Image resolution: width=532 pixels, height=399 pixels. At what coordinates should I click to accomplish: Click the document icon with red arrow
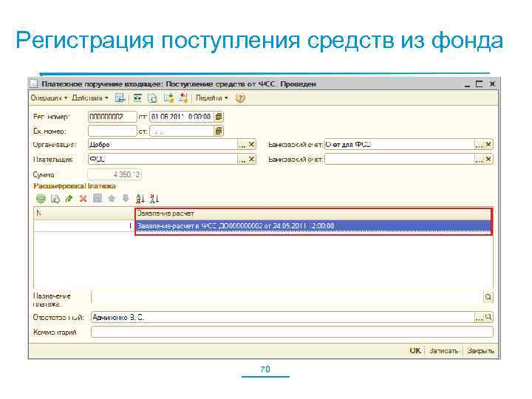pos(183,98)
